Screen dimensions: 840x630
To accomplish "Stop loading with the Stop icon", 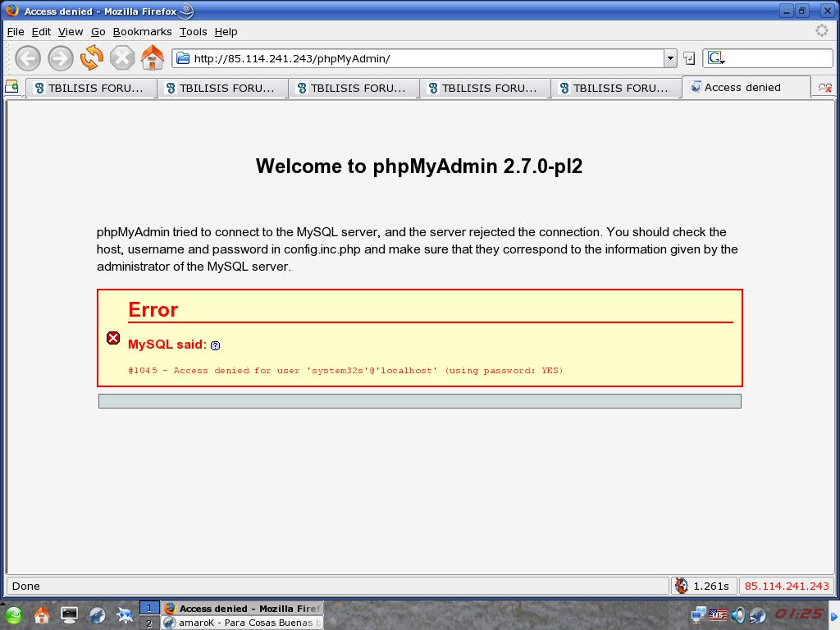I will point(122,58).
